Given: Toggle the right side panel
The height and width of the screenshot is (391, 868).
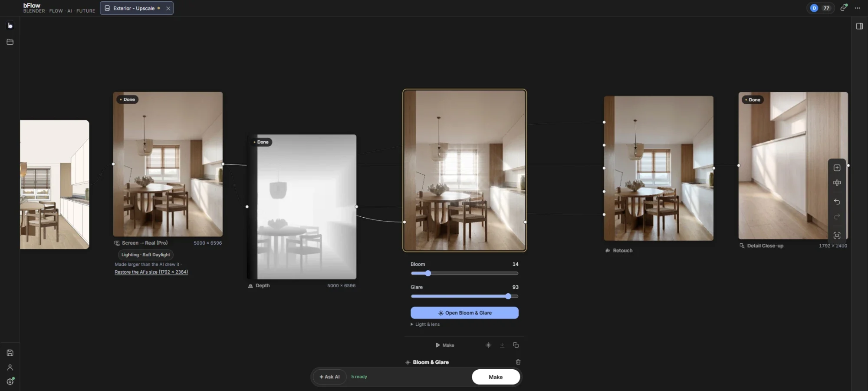Looking at the screenshot, I should pos(859,26).
